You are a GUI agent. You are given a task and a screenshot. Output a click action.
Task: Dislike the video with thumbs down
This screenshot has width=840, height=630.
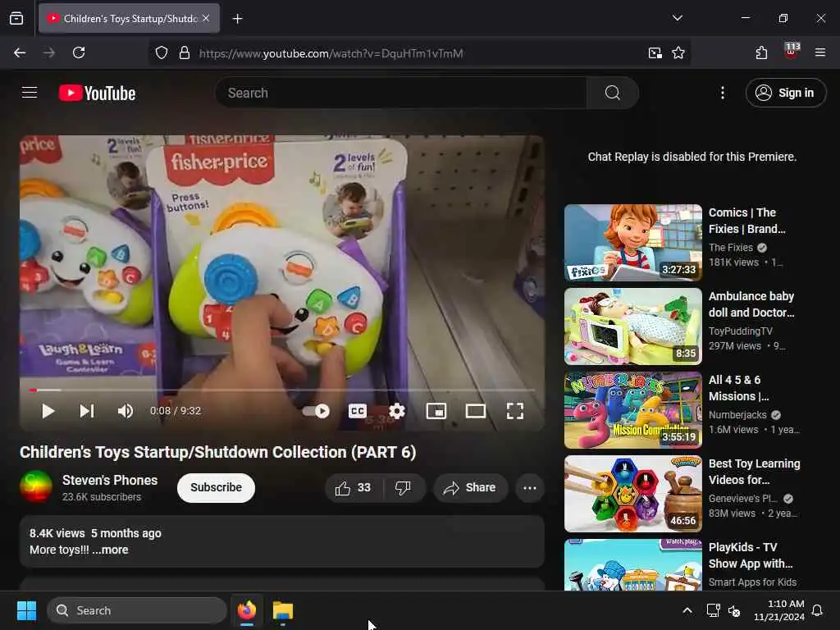pos(403,488)
